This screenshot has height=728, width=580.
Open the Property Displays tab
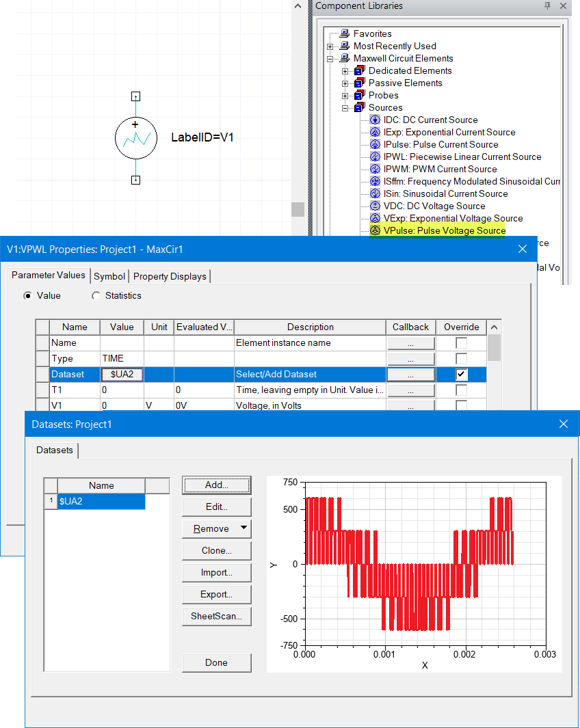click(x=170, y=276)
